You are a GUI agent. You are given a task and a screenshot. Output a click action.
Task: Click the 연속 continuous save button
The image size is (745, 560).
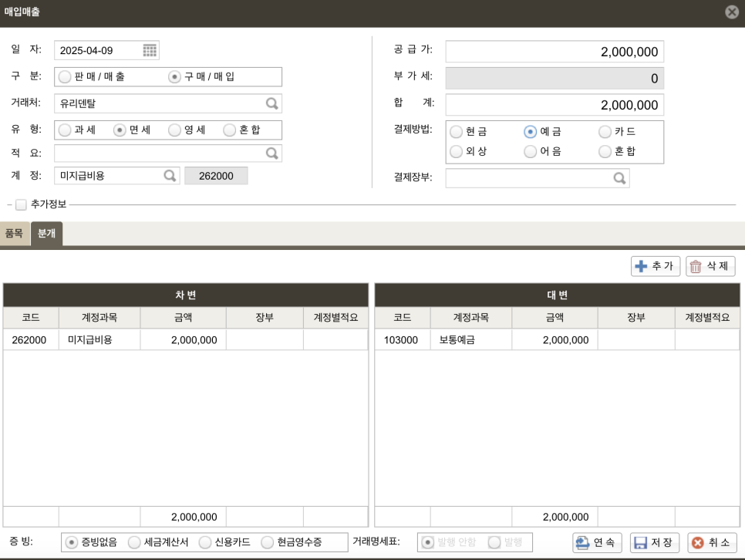point(597,542)
